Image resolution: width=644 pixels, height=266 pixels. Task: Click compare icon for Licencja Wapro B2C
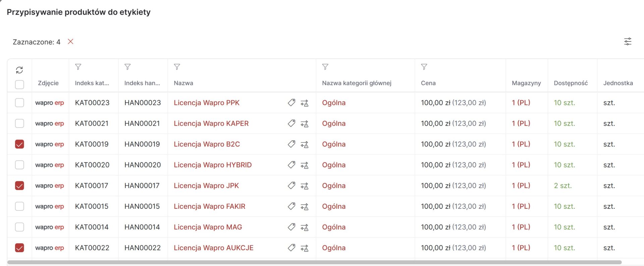tap(305, 145)
